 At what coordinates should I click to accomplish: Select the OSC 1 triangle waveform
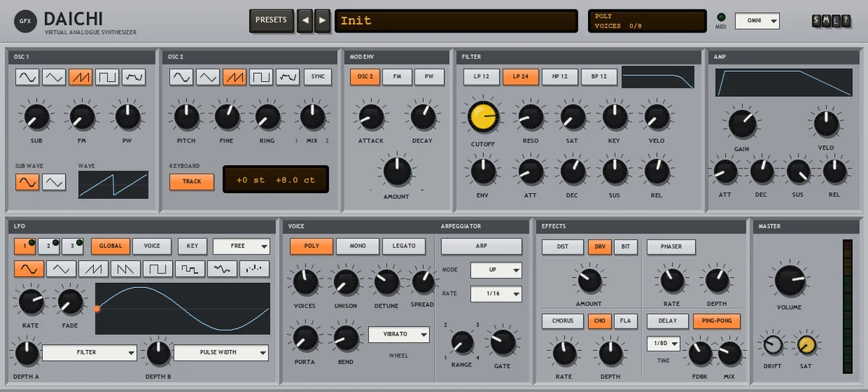(x=54, y=77)
